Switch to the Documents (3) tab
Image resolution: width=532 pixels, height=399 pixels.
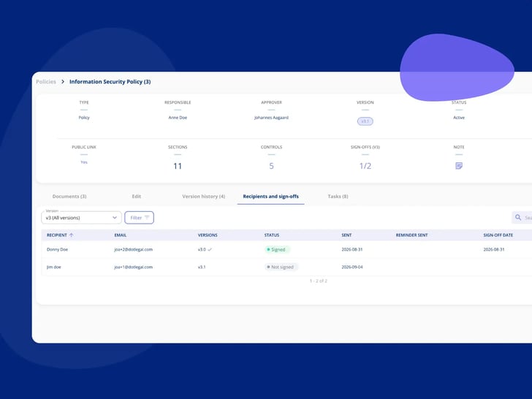click(x=69, y=197)
